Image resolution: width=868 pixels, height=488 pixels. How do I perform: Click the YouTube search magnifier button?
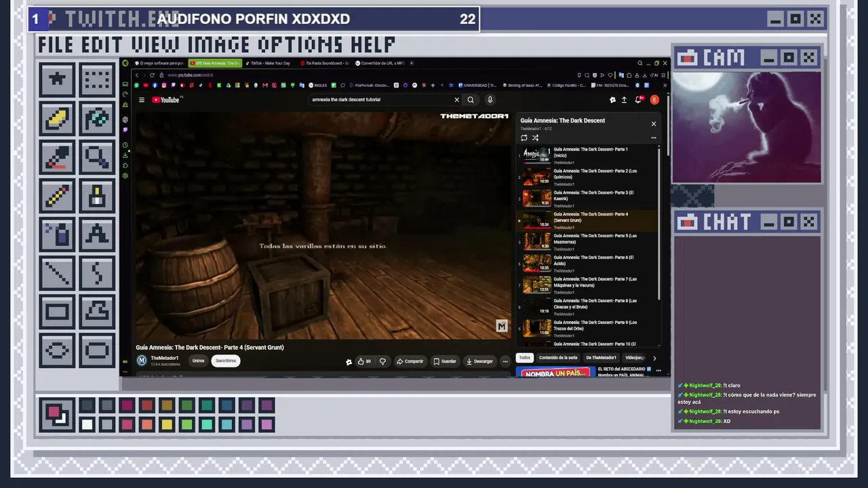[x=471, y=100]
